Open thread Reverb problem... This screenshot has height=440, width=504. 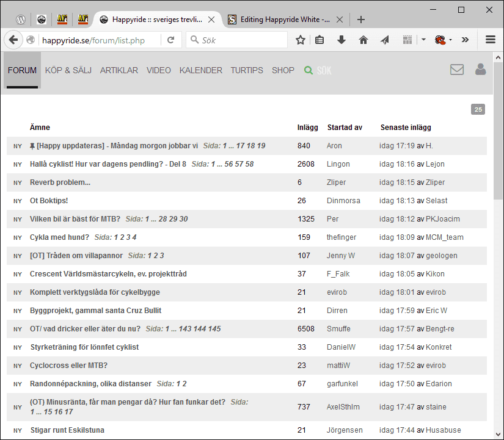60,182
